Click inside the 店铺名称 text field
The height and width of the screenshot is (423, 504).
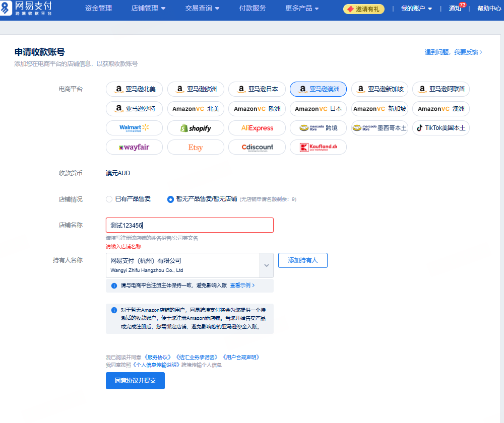190,225
